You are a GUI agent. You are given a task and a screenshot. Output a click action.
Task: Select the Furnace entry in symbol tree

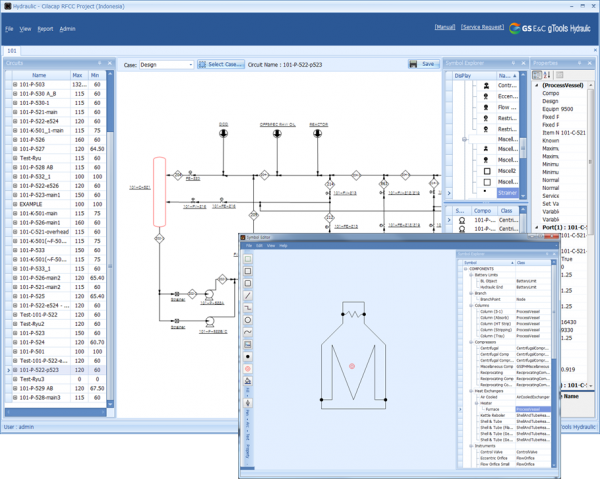point(494,409)
